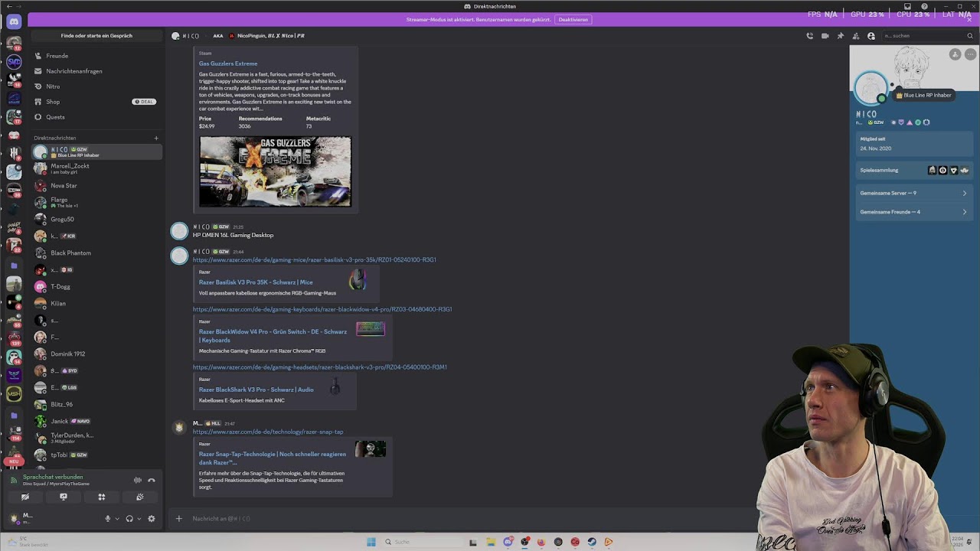Open Steam from the taskbar
The width and height of the screenshot is (980, 551).
[x=592, y=542]
